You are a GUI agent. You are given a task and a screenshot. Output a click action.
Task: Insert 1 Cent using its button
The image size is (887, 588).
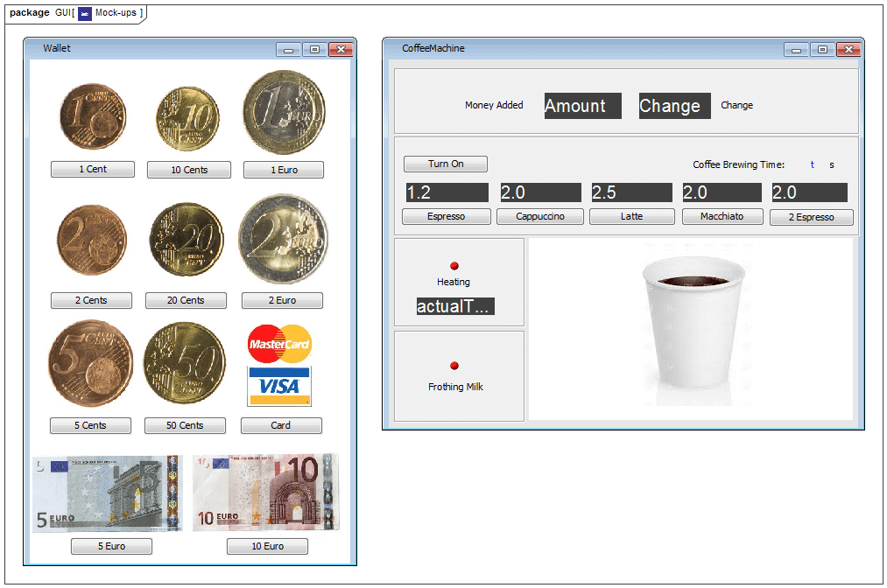click(x=93, y=169)
